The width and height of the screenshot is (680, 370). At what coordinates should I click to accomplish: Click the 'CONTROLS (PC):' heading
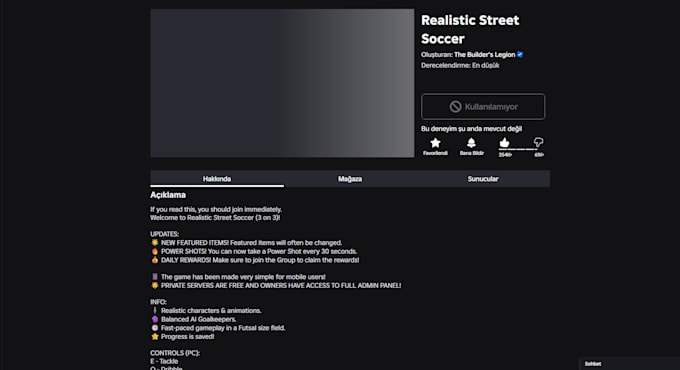175,353
